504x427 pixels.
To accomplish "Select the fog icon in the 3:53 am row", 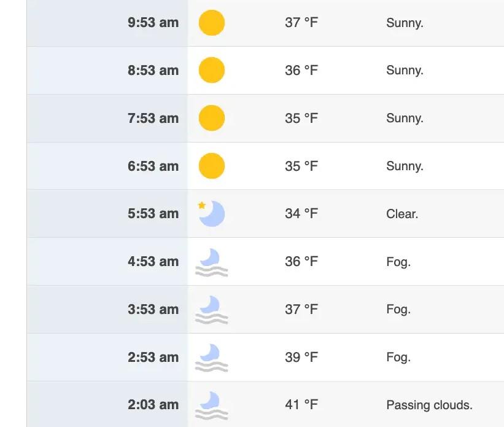I will point(212,310).
